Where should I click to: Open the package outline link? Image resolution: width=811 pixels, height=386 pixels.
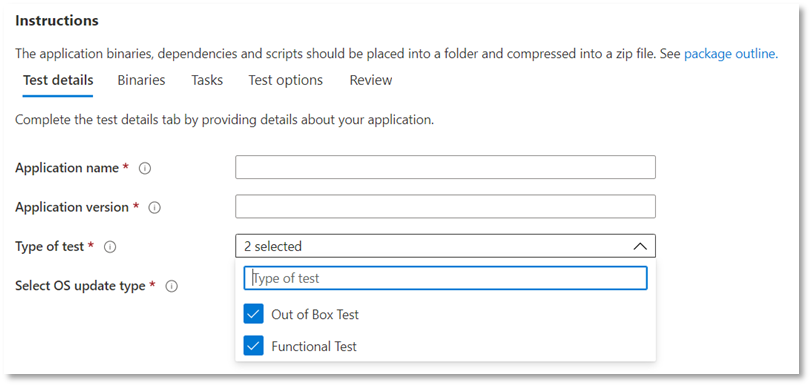(x=731, y=53)
